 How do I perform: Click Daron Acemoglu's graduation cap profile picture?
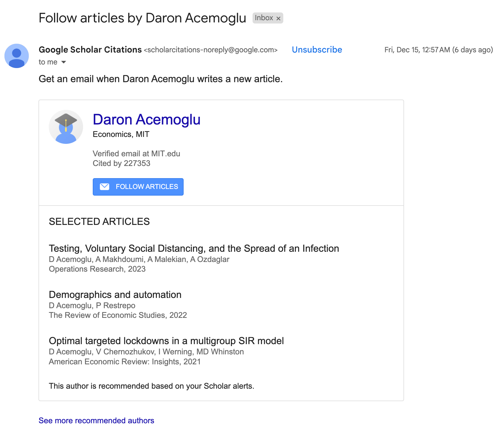pyautogui.click(x=66, y=127)
